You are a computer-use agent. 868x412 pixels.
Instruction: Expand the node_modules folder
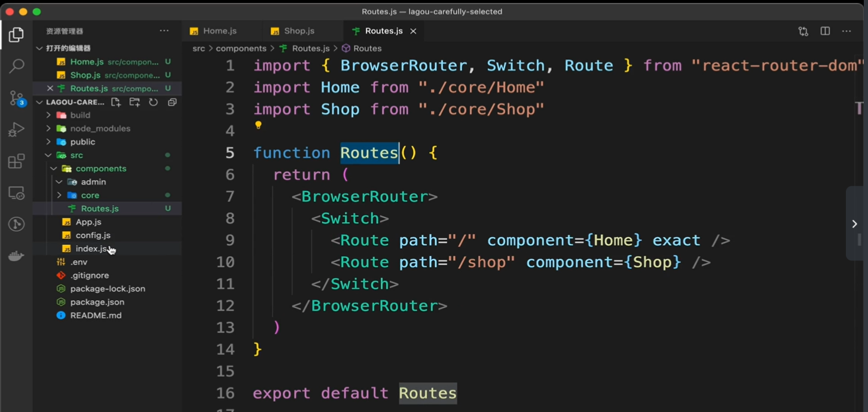pos(48,128)
